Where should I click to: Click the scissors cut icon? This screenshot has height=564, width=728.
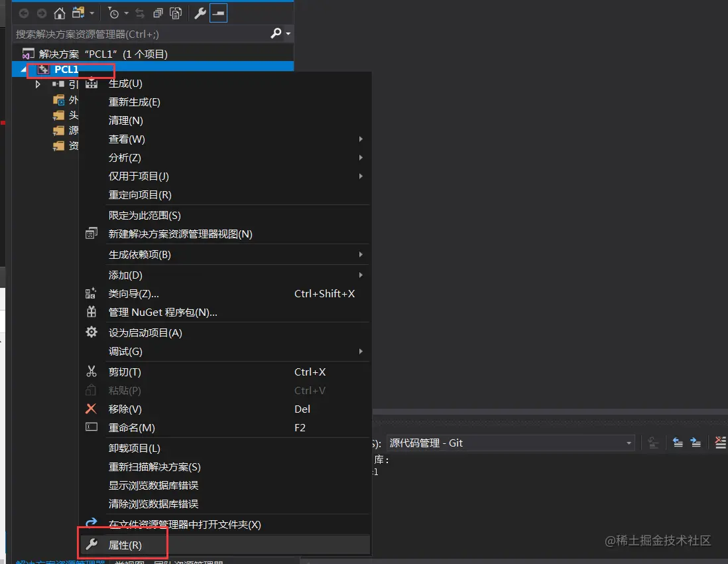[91, 371]
